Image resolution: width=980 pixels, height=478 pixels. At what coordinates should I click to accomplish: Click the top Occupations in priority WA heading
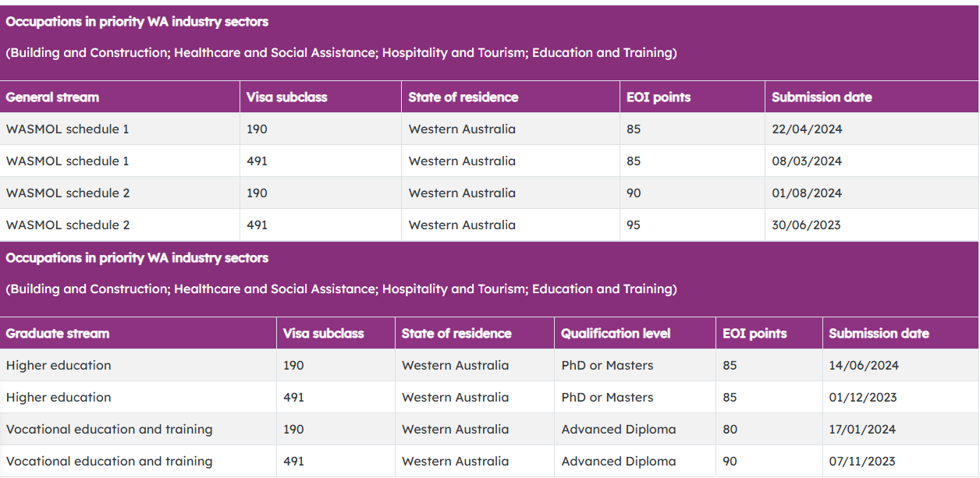pyautogui.click(x=137, y=22)
